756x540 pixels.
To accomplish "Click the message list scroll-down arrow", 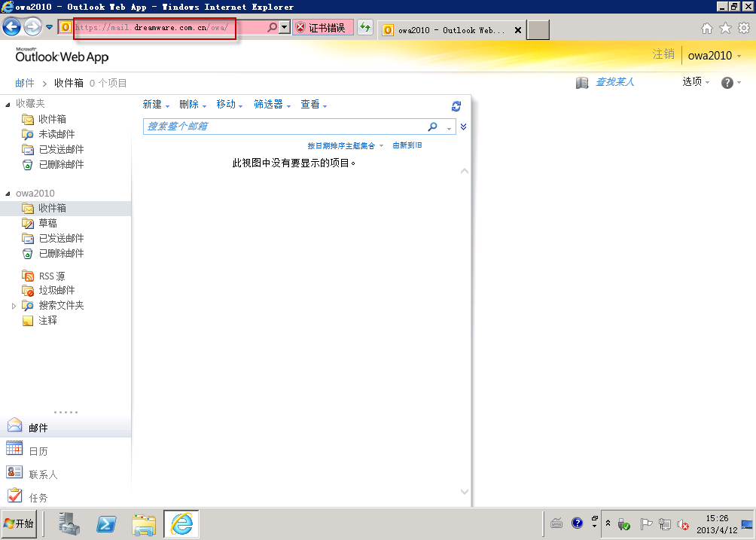I will coord(465,492).
